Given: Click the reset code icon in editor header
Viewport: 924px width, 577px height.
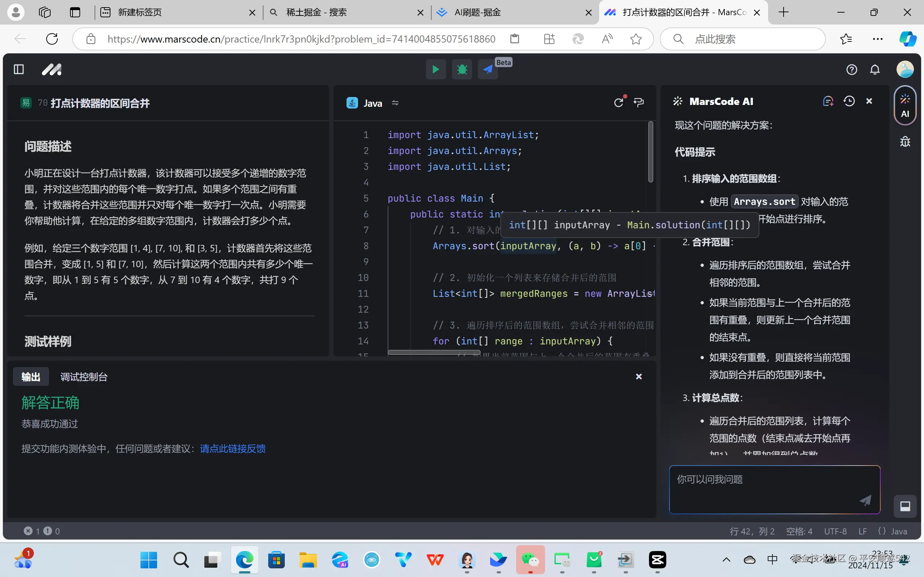Looking at the screenshot, I should tap(619, 102).
